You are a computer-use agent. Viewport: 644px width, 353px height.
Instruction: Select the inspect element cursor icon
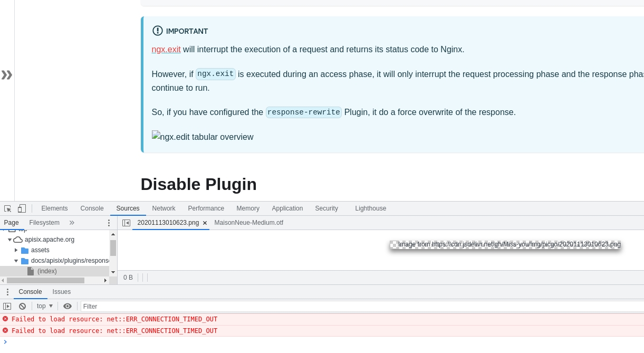pyautogui.click(x=7, y=208)
